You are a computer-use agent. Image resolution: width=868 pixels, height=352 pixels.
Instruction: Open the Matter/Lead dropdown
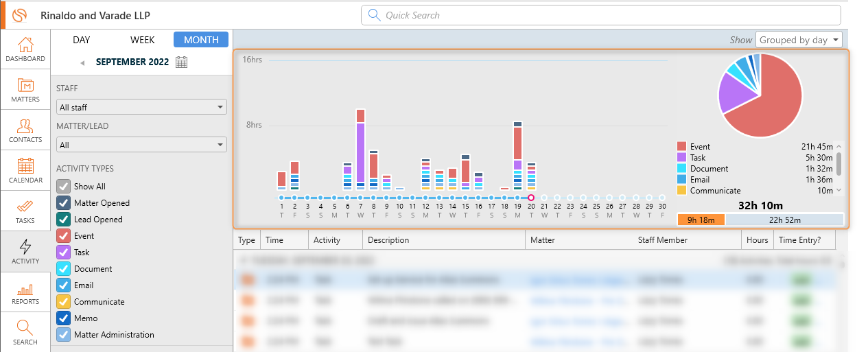tap(141, 145)
